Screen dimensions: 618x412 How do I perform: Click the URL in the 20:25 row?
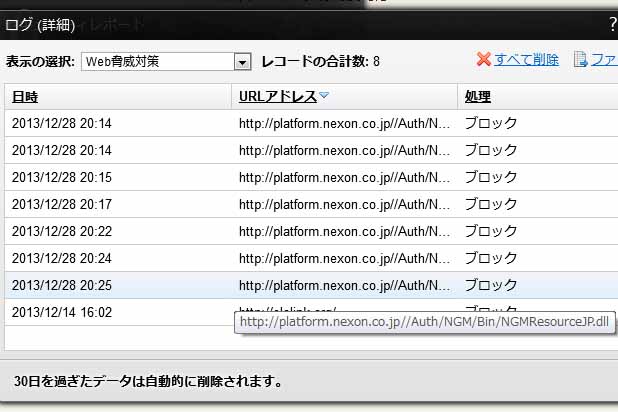(x=344, y=285)
